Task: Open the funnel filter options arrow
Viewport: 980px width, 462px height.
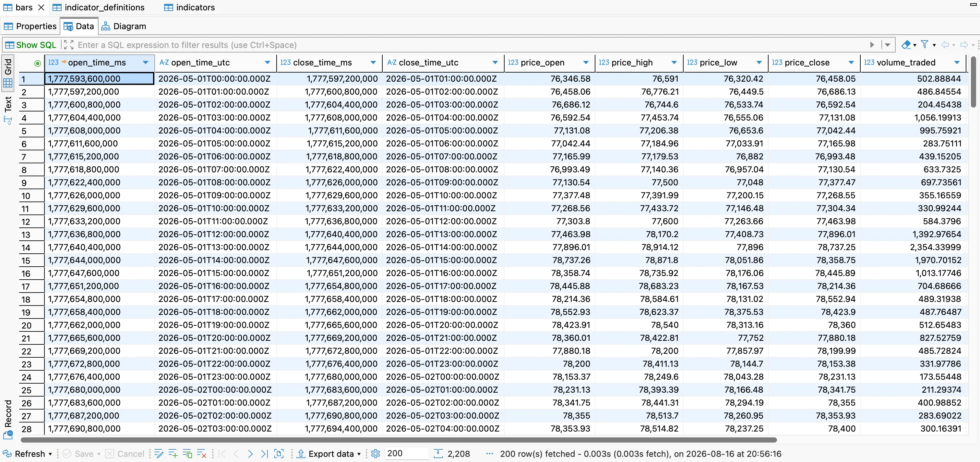Action: [934, 46]
